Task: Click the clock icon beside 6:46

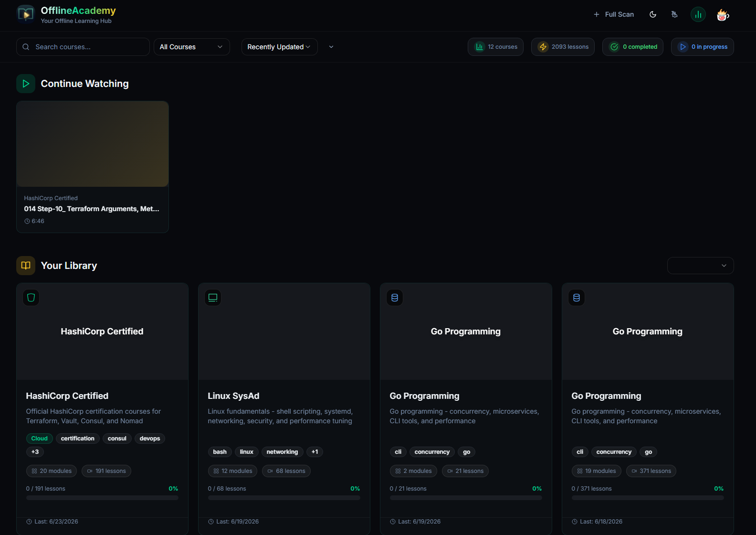Action: [x=27, y=221]
